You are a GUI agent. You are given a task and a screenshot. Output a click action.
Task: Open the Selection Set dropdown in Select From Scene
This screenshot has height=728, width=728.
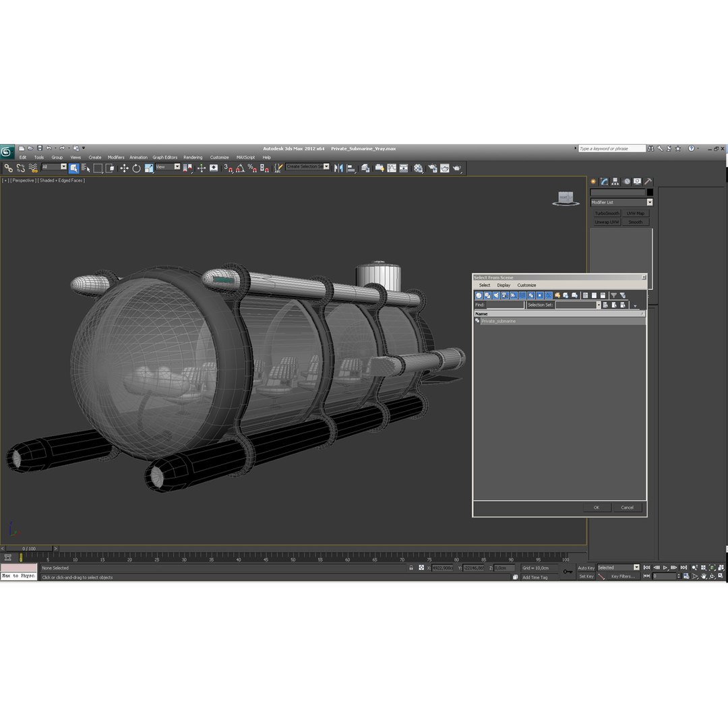pyautogui.click(x=599, y=305)
